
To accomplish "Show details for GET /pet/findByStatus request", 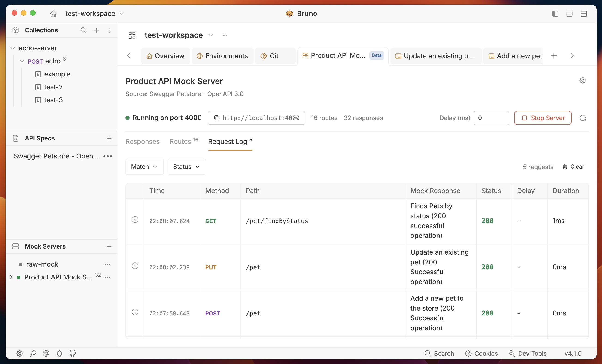I will coord(135,220).
